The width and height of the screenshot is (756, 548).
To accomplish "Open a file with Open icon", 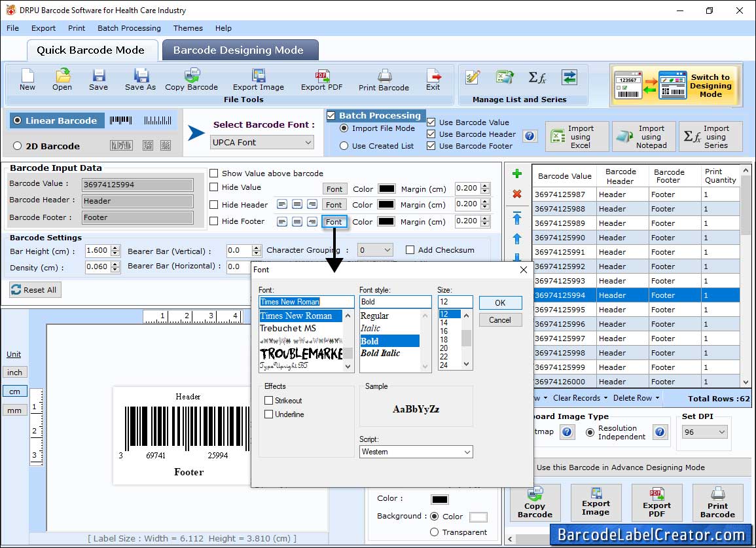I will click(x=62, y=80).
